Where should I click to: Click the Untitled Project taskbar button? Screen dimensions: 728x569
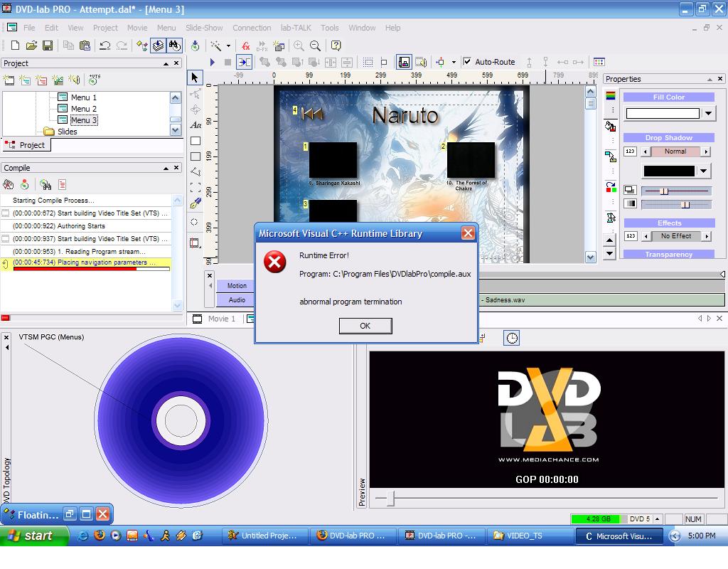(x=266, y=536)
